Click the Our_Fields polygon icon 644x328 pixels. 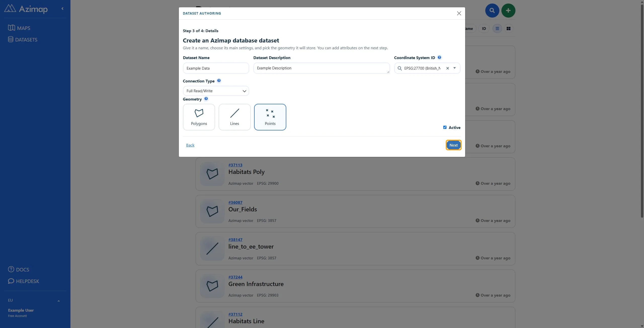pyautogui.click(x=212, y=211)
